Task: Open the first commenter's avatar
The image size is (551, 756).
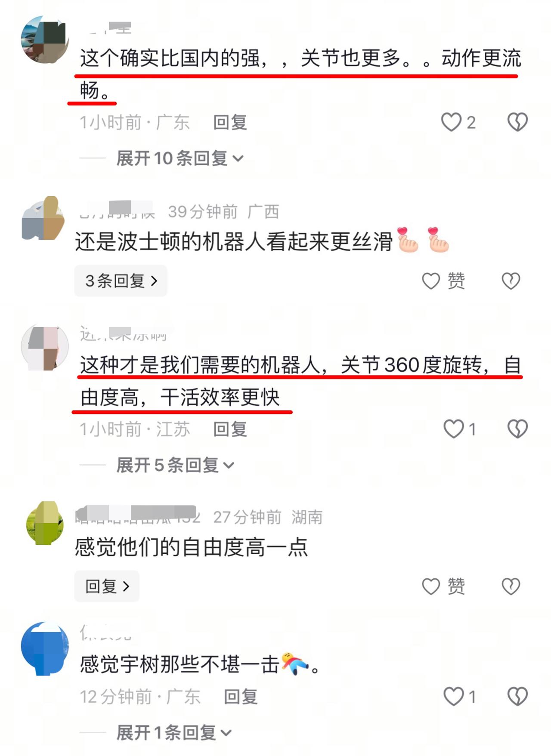Action: pyautogui.click(x=45, y=40)
